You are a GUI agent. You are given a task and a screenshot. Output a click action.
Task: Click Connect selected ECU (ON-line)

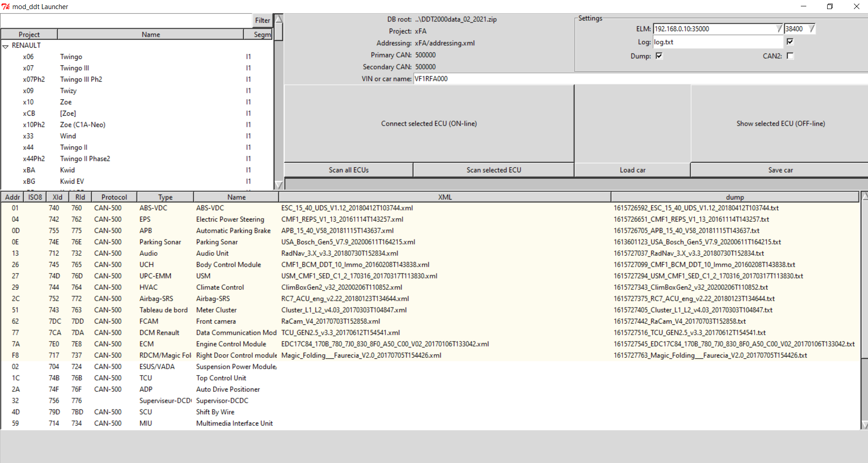(x=429, y=123)
